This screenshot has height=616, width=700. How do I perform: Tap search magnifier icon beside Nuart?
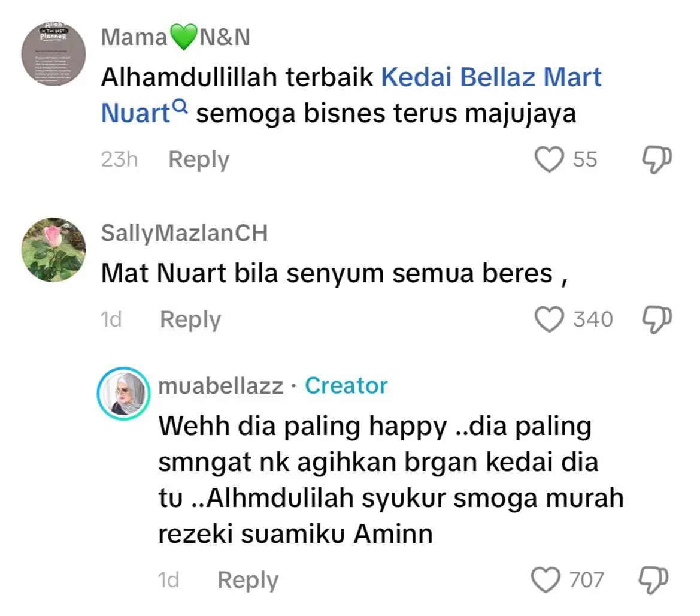point(180,108)
